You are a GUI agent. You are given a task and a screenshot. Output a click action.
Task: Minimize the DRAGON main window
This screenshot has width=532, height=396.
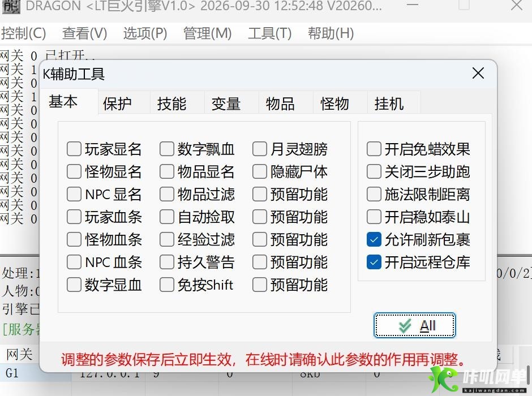coord(412,5)
